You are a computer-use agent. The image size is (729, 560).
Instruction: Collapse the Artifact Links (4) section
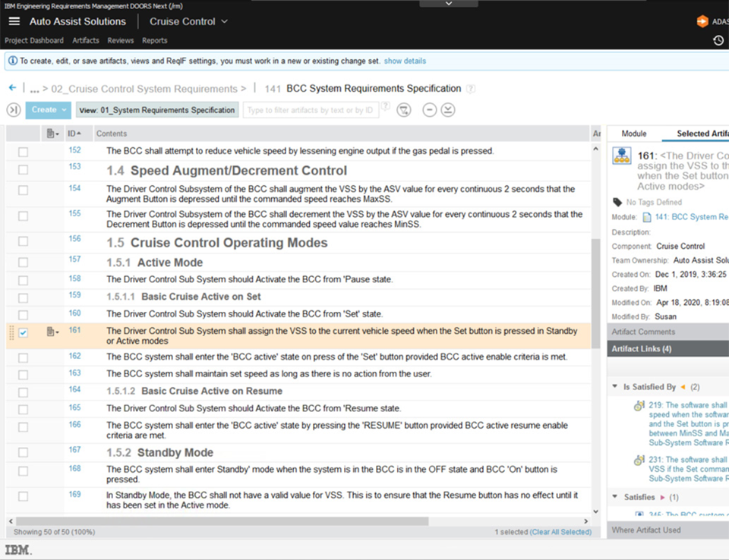668,348
